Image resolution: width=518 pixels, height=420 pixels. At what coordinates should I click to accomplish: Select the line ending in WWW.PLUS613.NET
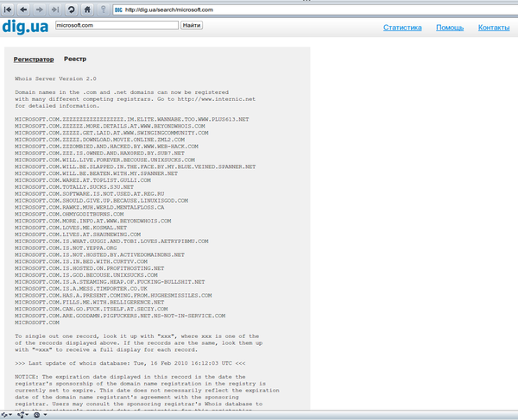point(132,119)
